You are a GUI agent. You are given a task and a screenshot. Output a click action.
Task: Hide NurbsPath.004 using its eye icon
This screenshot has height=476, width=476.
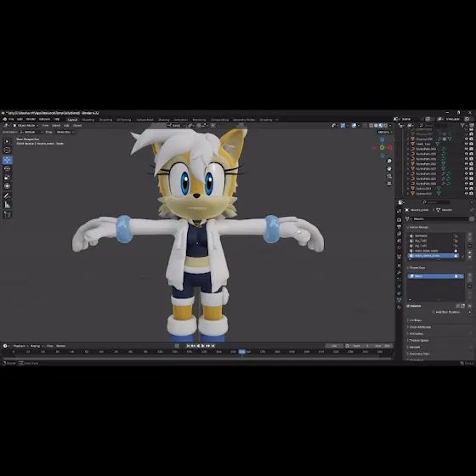(x=467, y=149)
